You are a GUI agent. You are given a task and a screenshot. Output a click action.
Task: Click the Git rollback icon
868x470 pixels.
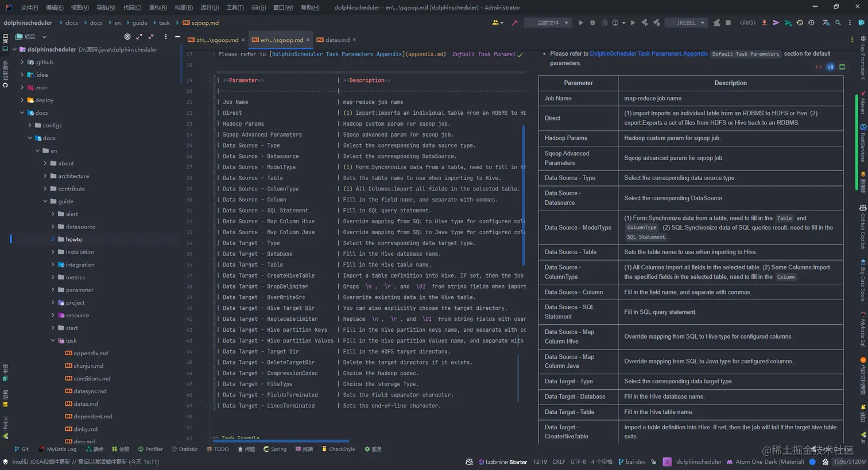[x=811, y=23]
